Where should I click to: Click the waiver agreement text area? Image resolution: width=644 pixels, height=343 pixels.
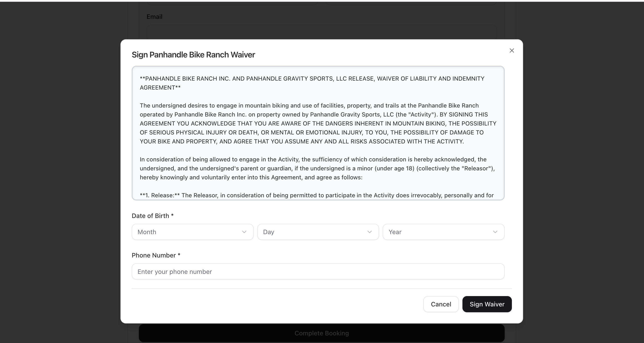318,132
